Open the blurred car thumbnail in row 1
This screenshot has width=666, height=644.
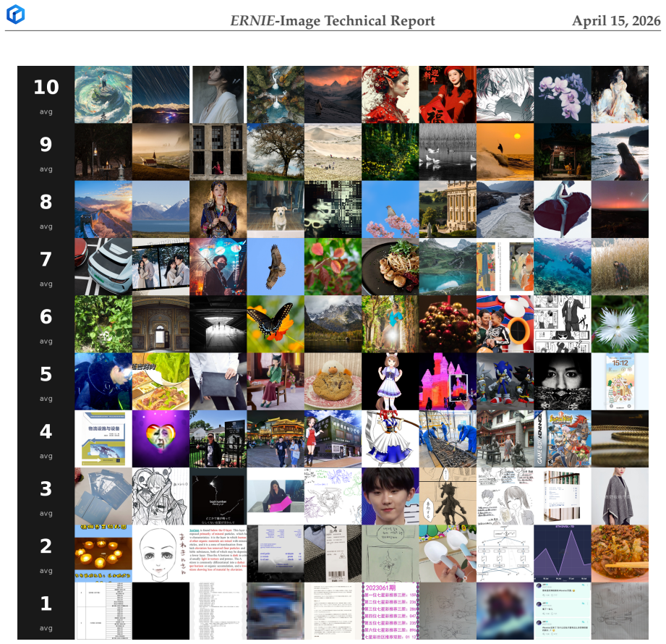[276, 611]
